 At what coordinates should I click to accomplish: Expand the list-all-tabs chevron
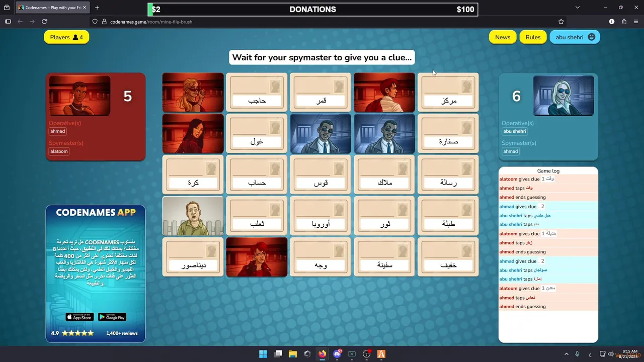click(578, 8)
